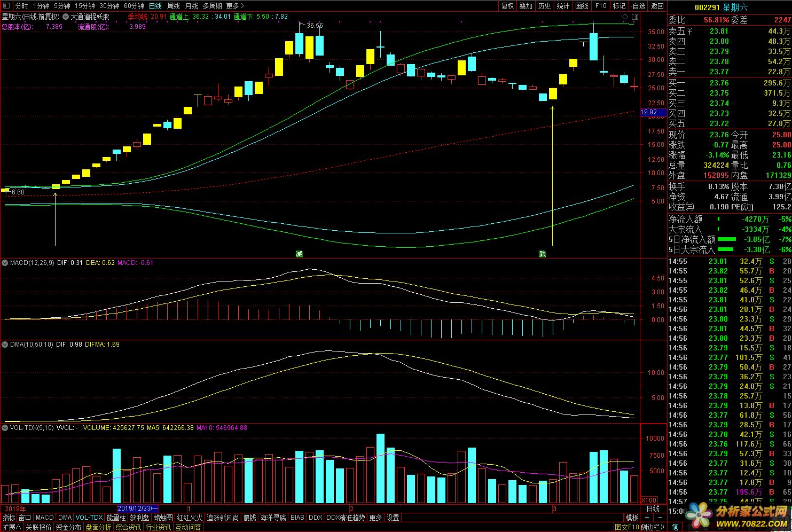Click the 跌 marker on main chart

point(543,254)
